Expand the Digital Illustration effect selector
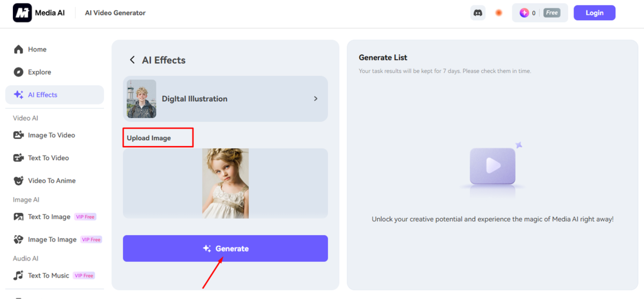The width and height of the screenshot is (644, 299). [225, 99]
